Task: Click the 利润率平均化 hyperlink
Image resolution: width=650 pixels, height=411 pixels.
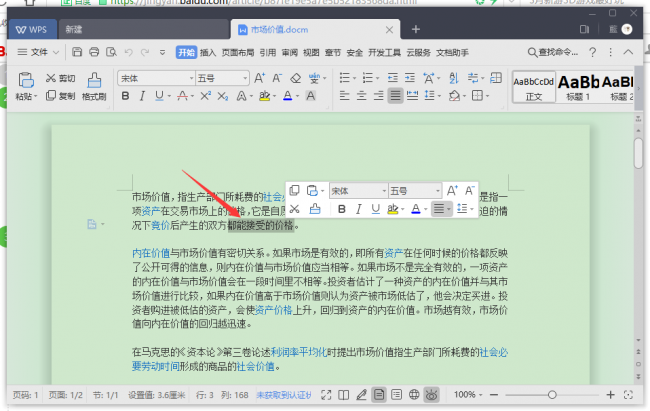Action: coord(299,353)
